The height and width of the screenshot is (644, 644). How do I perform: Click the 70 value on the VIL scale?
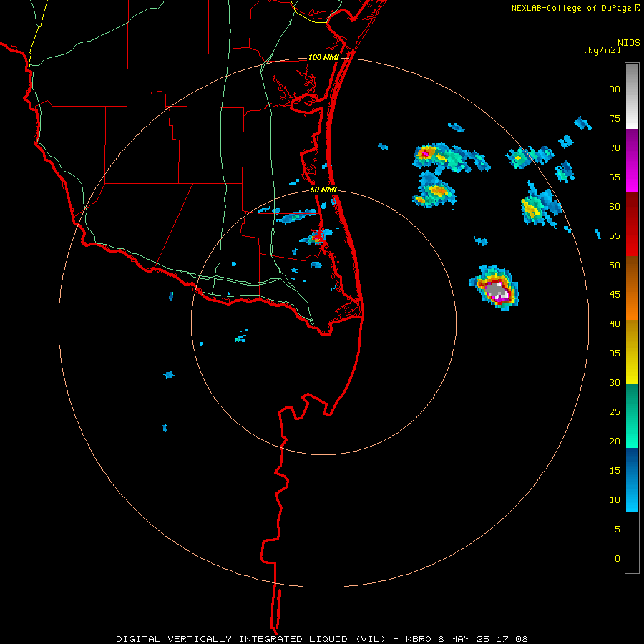click(615, 148)
